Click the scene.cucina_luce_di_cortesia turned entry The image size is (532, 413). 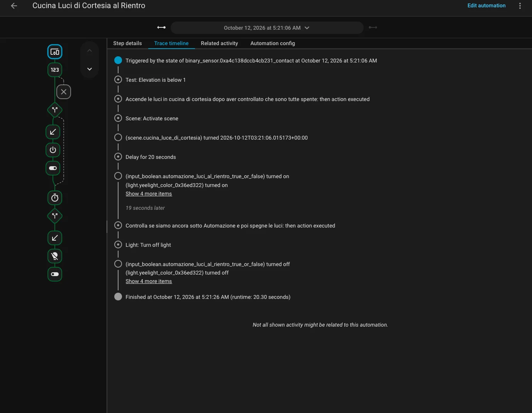[217, 138]
